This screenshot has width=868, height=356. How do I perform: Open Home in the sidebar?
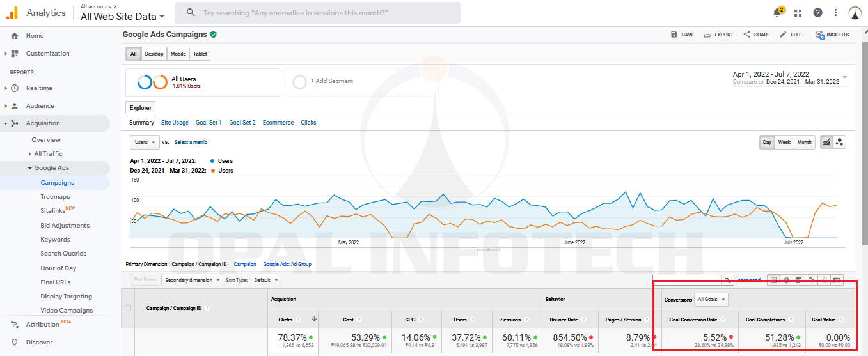tap(35, 36)
